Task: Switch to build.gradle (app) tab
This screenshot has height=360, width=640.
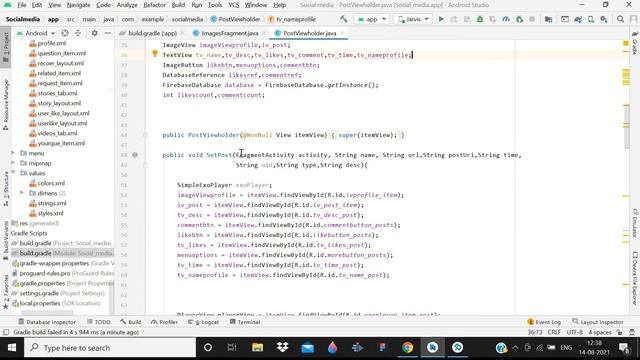Action: [x=152, y=33]
